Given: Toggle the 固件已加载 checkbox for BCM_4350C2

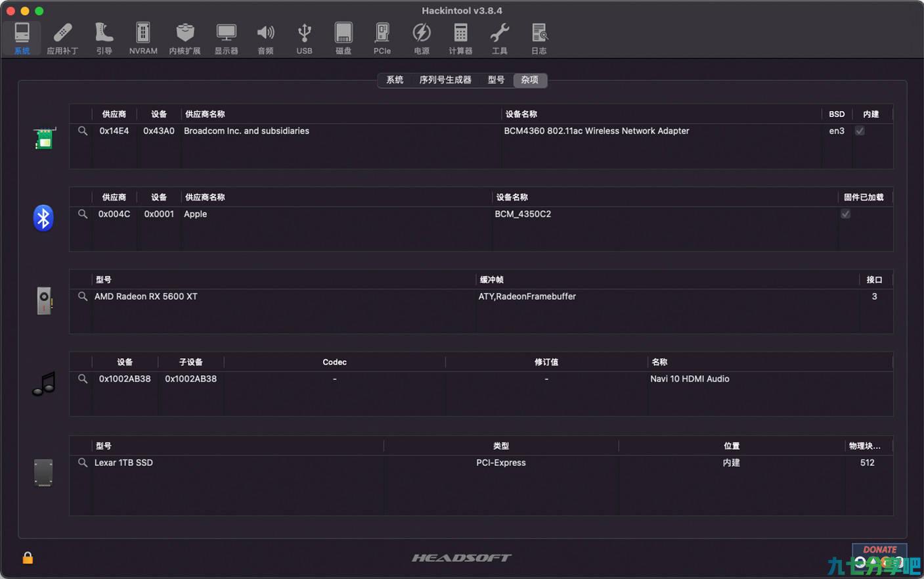Looking at the screenshot, I should click(x=846, y=214).
